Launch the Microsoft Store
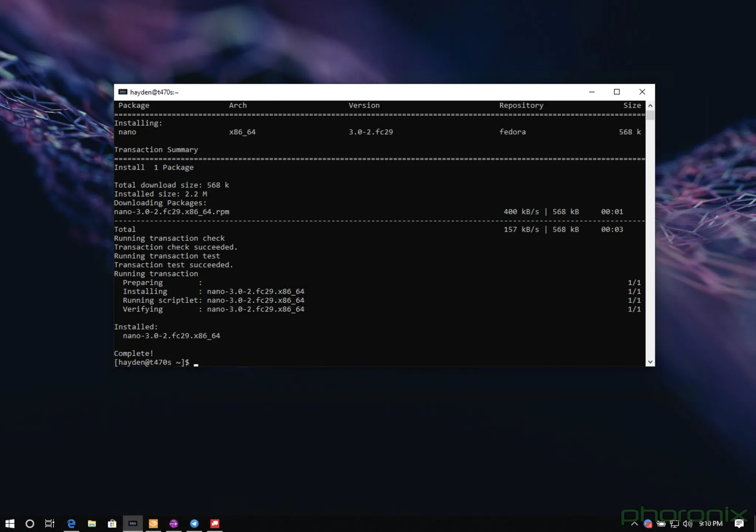 click(x=112, y=524)
